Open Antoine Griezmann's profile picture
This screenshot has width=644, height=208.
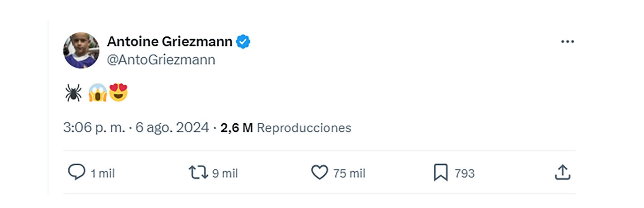[81, 50]
